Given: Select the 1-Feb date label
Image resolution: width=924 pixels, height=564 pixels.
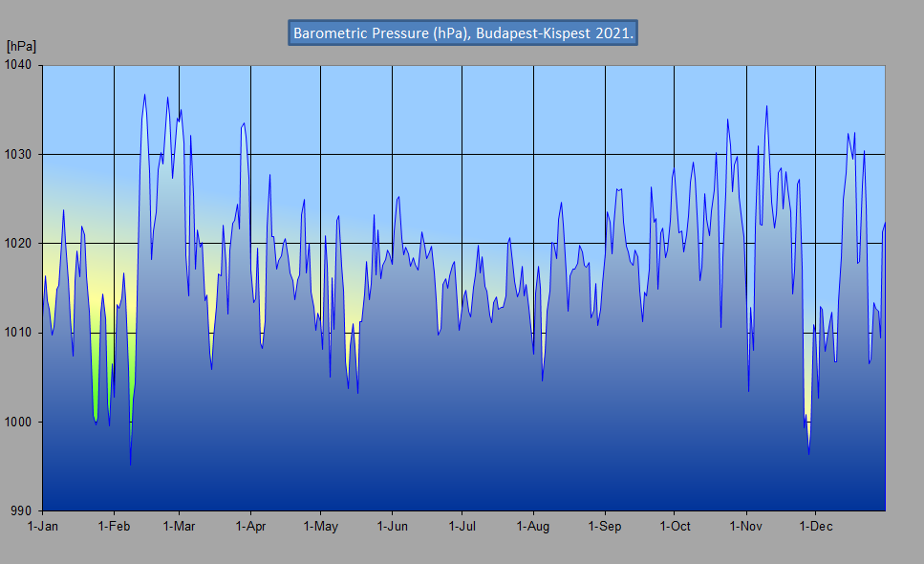Looking at the screenshot, I should (x=114, y=527).
